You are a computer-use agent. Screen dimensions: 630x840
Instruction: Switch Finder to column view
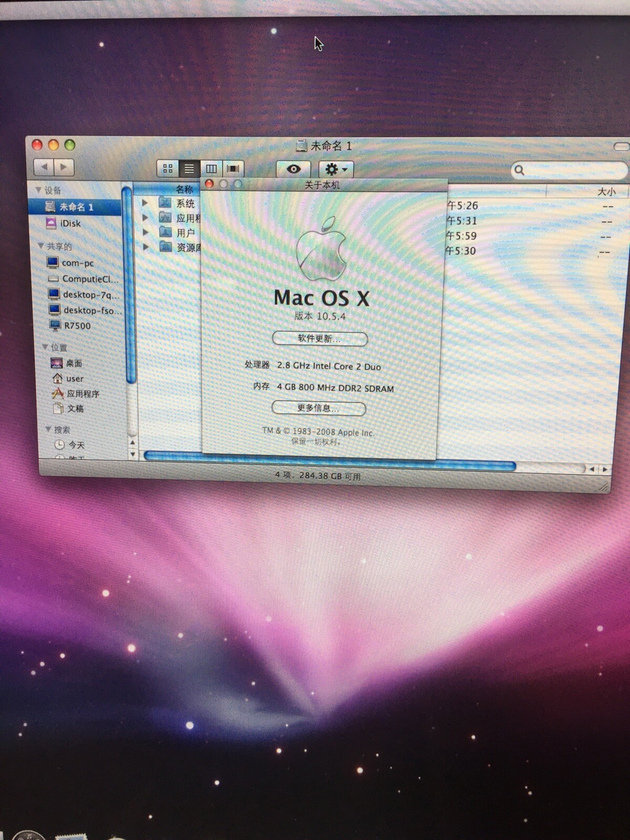[x=211, y=169]
